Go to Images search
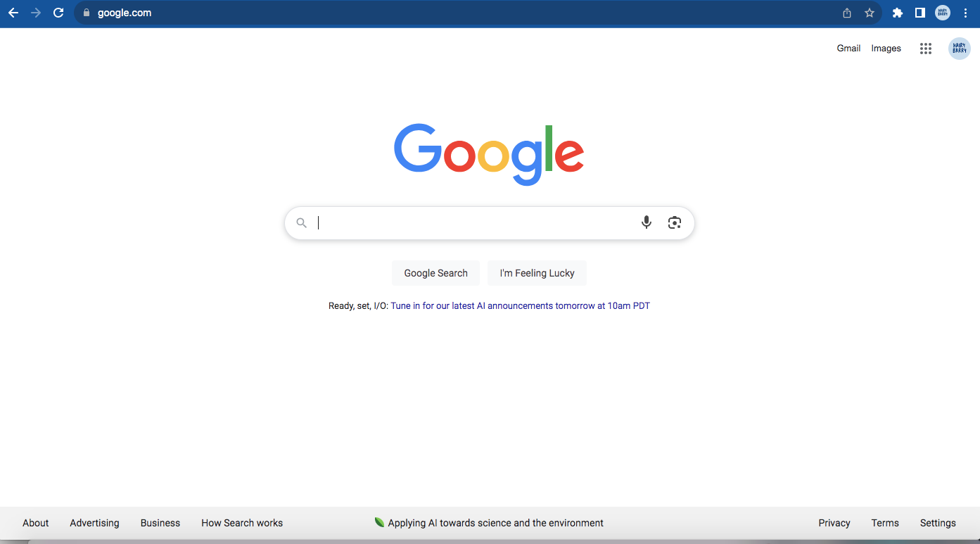Image resolution: width=980 pixels, height=544 pixels. click(886, 49)
